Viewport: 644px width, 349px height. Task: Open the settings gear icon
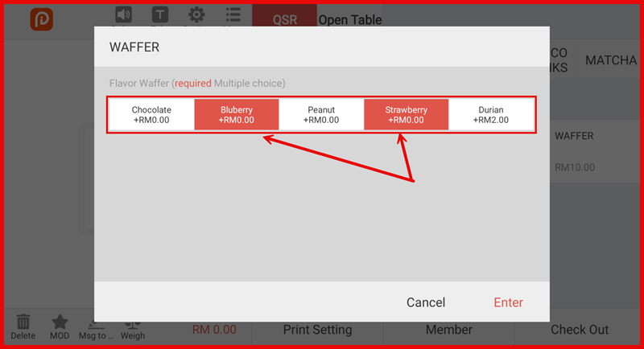(x=196, y=15)
